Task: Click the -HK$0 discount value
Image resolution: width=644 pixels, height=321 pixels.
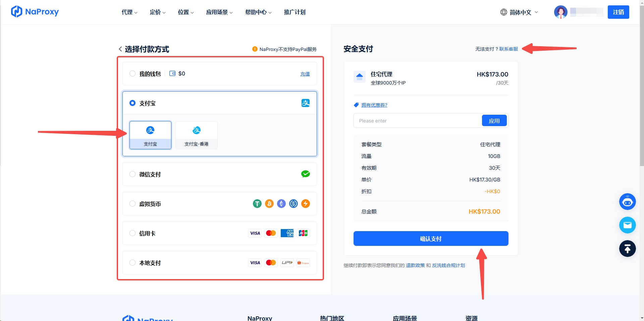Action: pyautogui.click(x=492, y=192)
